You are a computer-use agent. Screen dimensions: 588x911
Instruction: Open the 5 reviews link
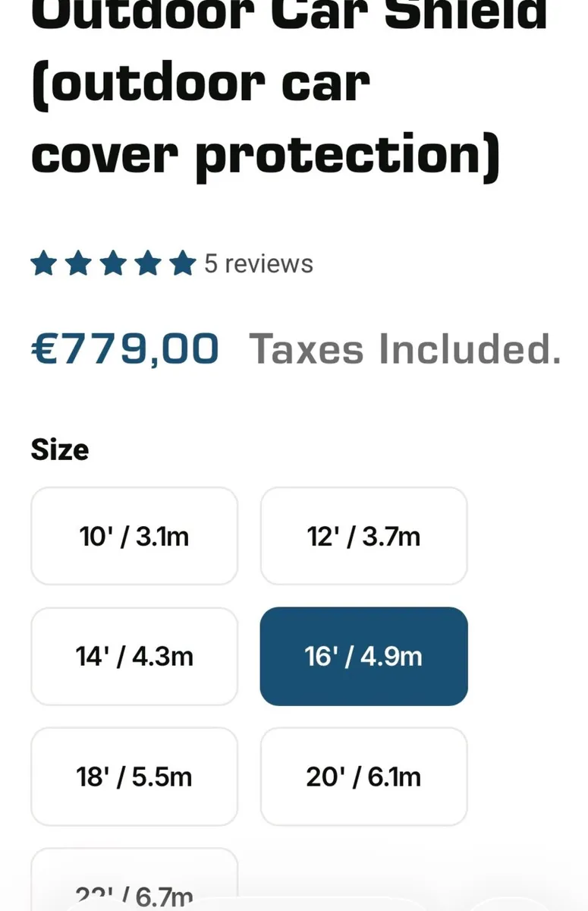tap(259, 264)
